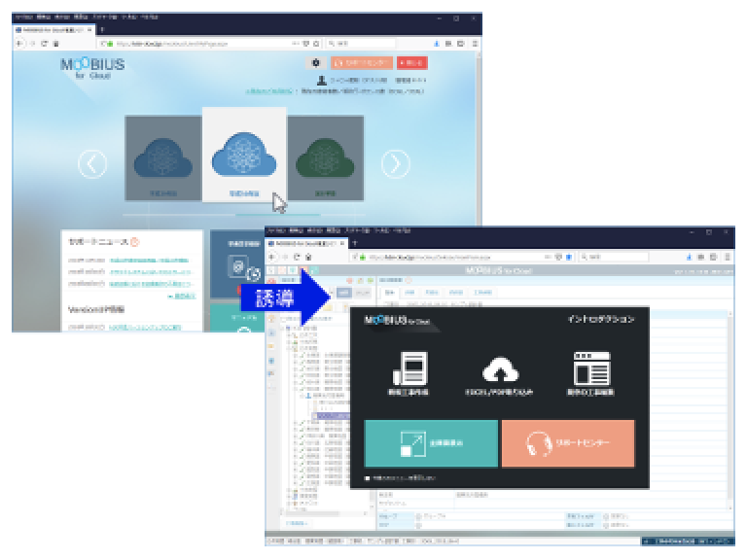
Task: Click the orange support center headset button in dialog
Action: point(568,443)
